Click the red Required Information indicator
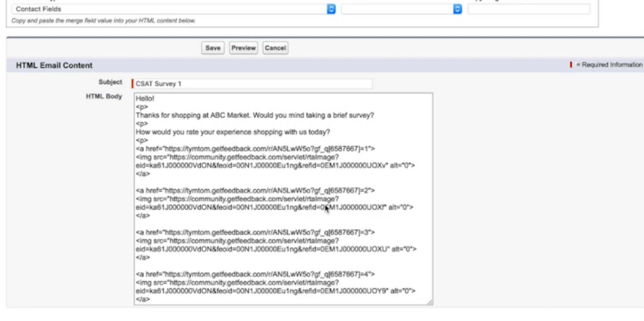 point(571,65)
